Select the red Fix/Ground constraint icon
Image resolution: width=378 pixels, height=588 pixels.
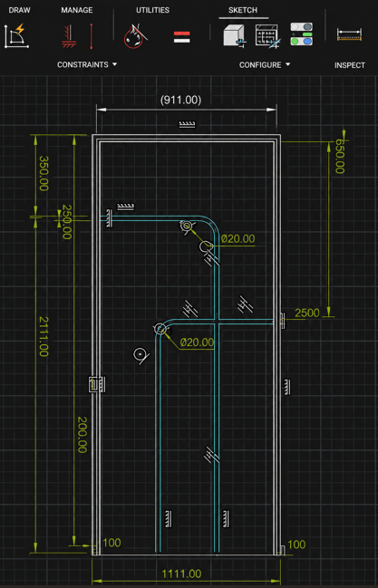pos(69,36)
